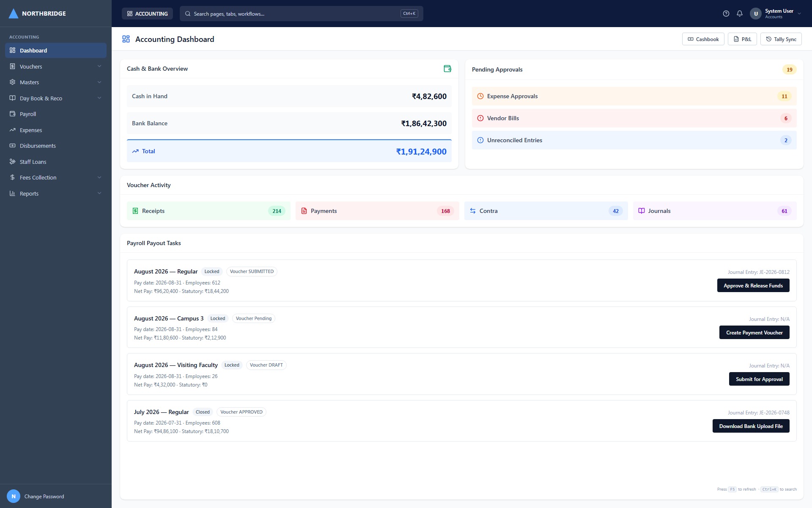Click the Total cash and bank row
The height and width of the screenshot is (508, 812).
289,151
